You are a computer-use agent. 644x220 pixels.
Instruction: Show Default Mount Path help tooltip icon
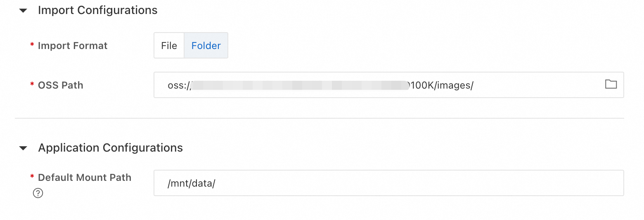(x=38, y=193)
